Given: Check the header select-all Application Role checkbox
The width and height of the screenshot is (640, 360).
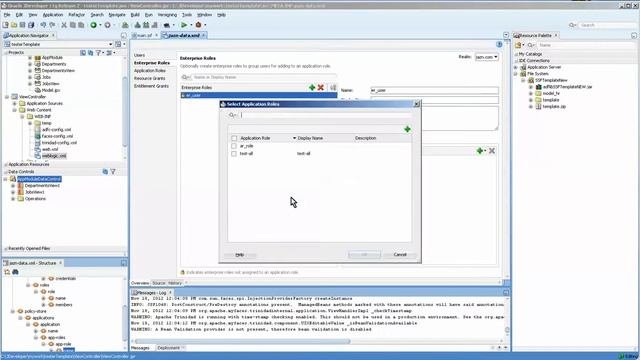Looking at the screenshot, I should 234,138.
